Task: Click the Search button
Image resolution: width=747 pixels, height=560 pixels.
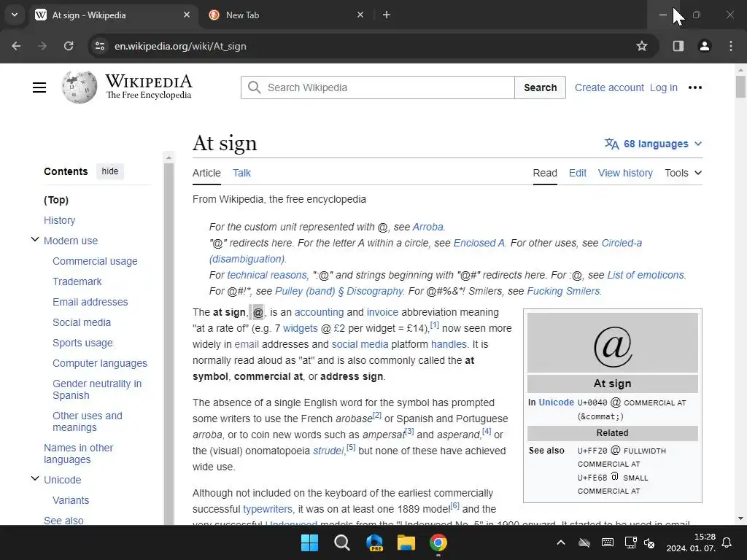Action: [541, 87]
